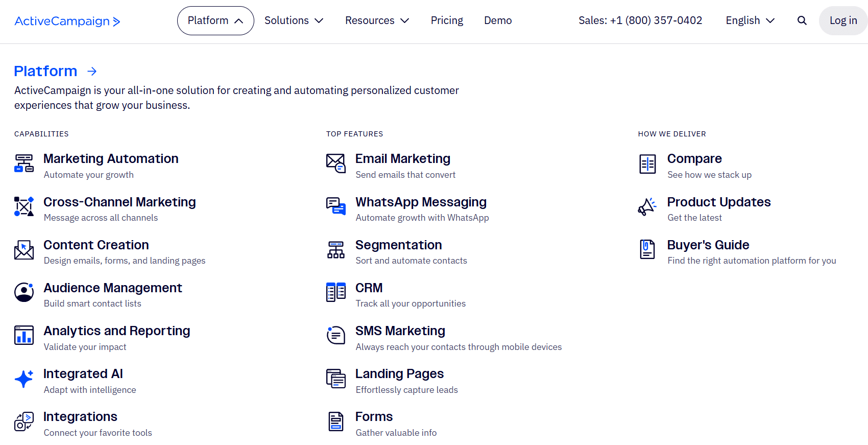
Task: Click the Compare document icon
Action: tap(648, 164)
